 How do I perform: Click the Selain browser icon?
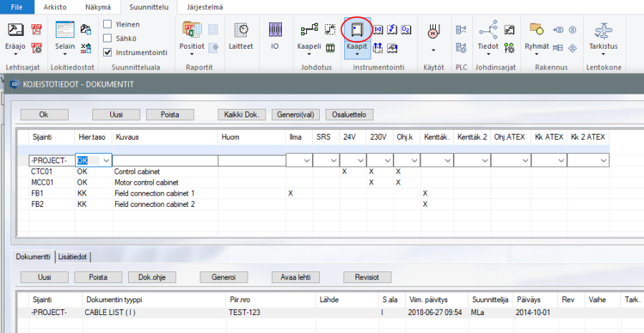coord(64,30)
